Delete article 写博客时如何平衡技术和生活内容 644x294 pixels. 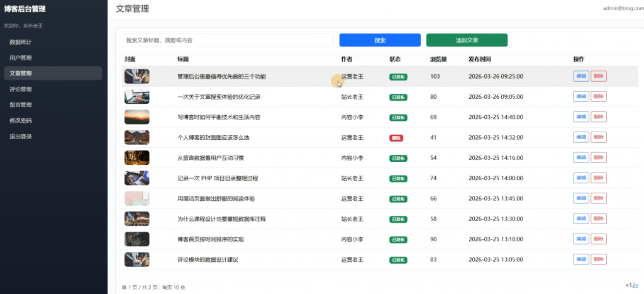point(599,116)
